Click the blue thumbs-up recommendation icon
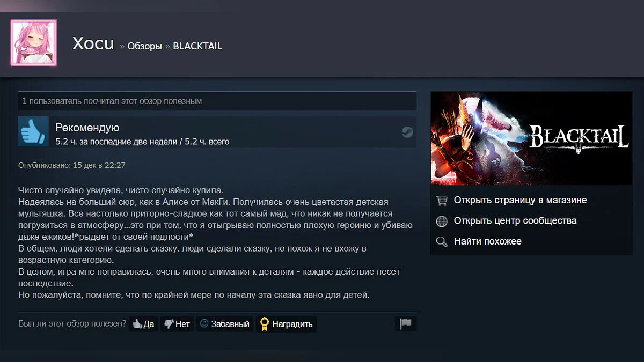This screenshot has width=644, height=362. pyautogui.click(x=33, y=131)
